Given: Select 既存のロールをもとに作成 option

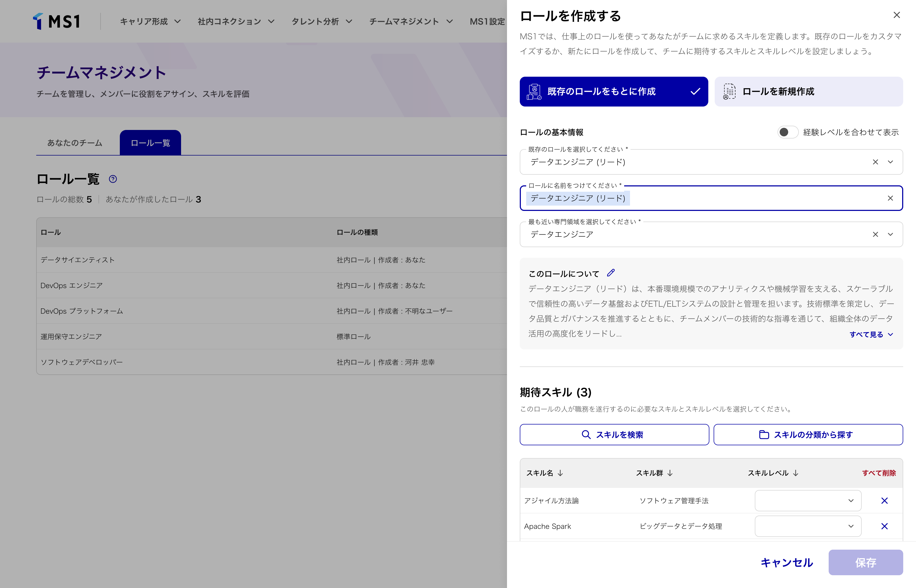Looking at the screenshot, I should [614, 92].
